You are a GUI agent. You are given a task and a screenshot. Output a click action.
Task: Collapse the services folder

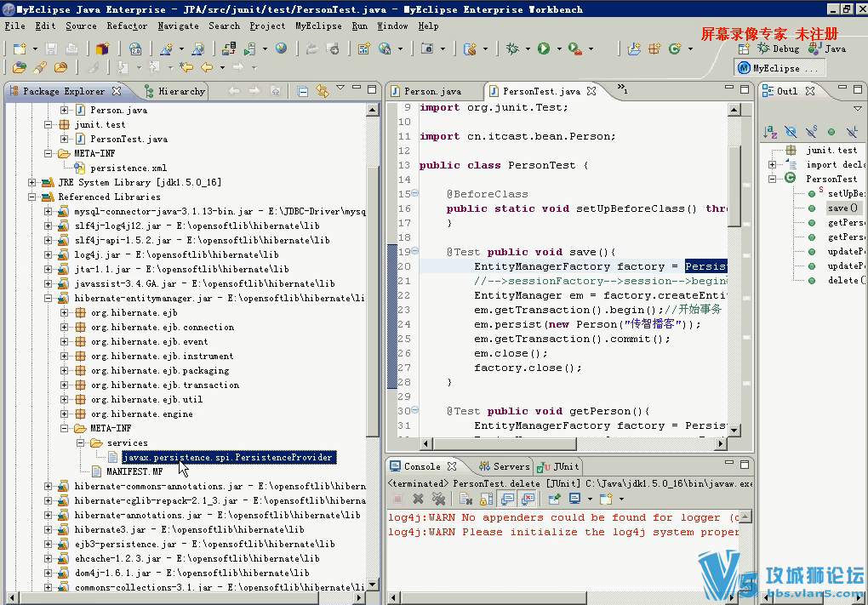coord(80,442)
